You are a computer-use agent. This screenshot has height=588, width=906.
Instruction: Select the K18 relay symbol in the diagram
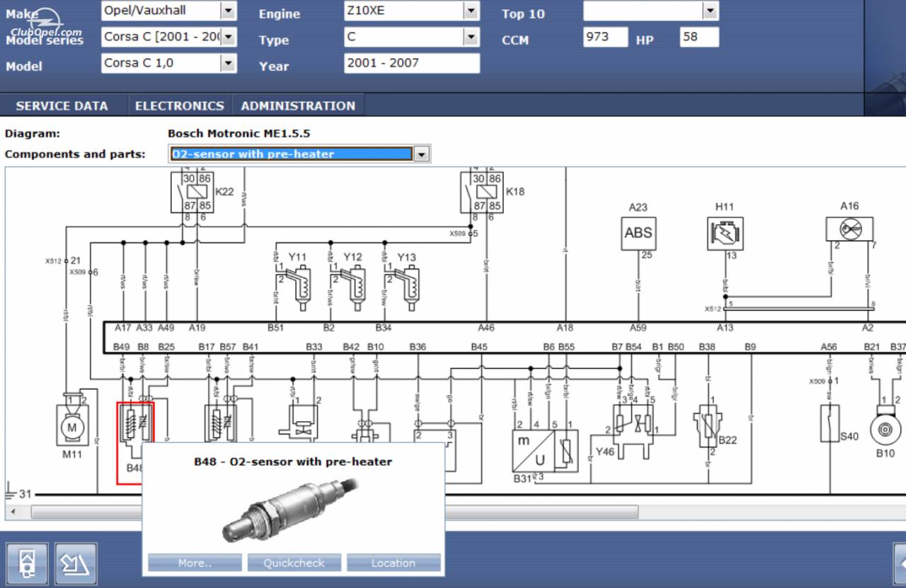click(482, 192)
